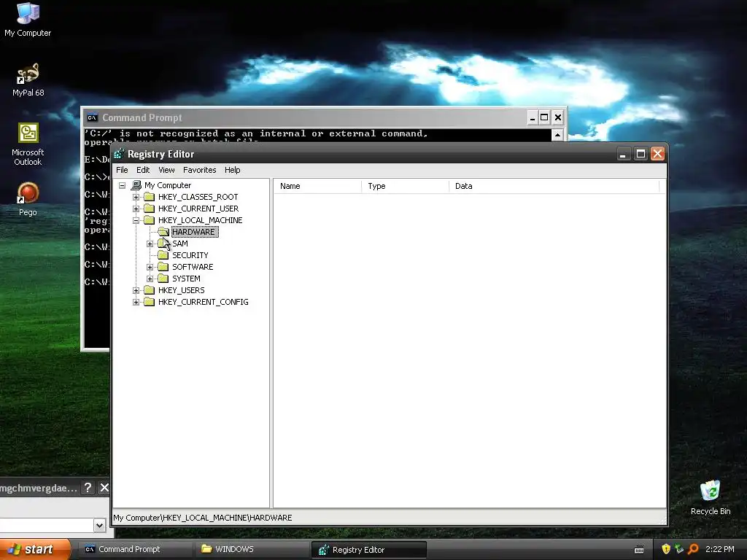Click the Command Prompt title bar icon

click(93, 117)
